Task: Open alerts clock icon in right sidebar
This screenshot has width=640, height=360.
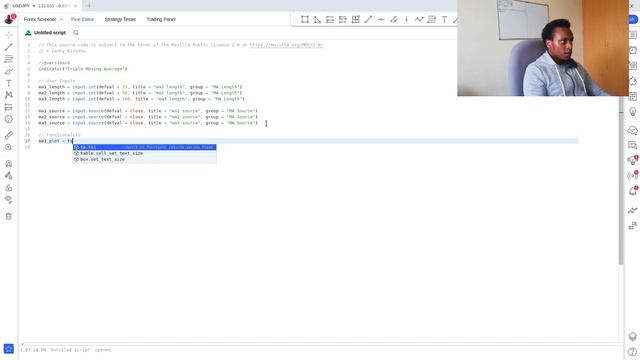Action: (633, 50)
